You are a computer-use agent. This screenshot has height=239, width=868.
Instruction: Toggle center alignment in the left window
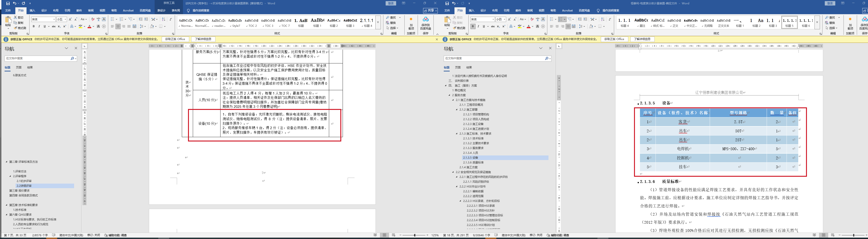[118, 26]
